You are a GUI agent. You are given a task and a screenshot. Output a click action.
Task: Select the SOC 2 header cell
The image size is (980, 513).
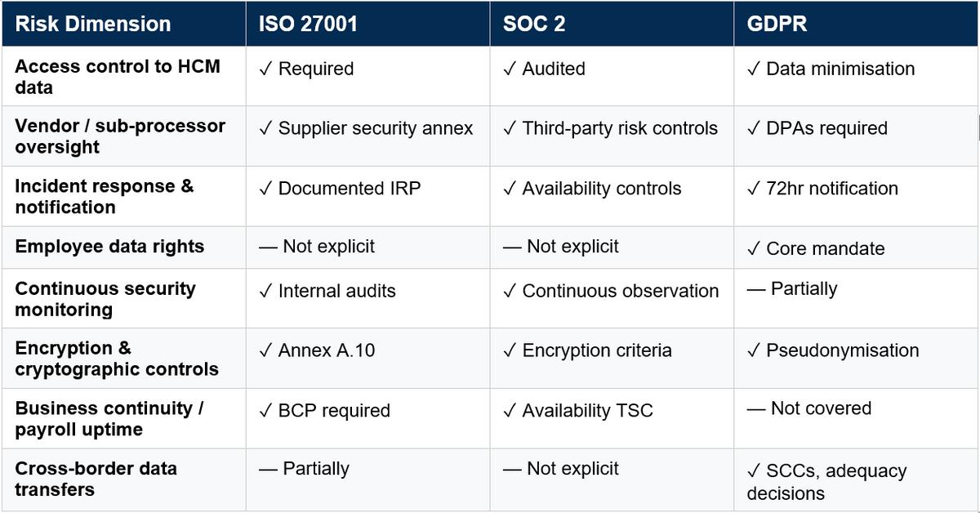(612, 24)
